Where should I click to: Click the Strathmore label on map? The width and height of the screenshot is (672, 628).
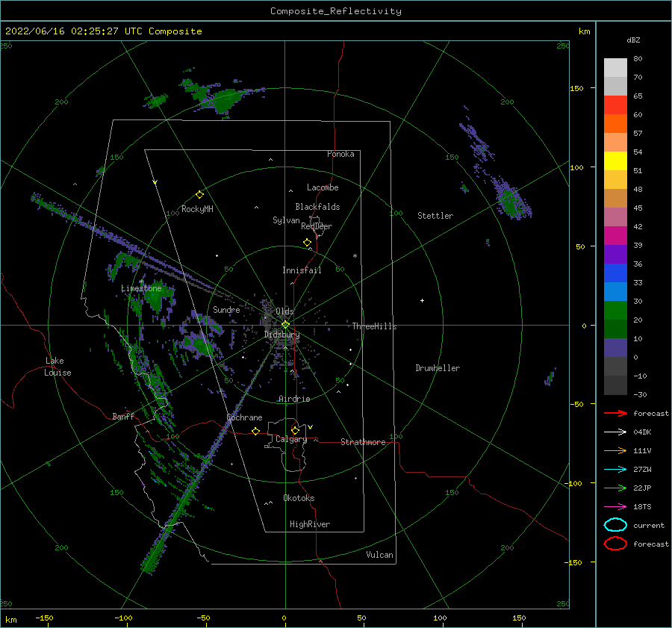coord(363,442)
